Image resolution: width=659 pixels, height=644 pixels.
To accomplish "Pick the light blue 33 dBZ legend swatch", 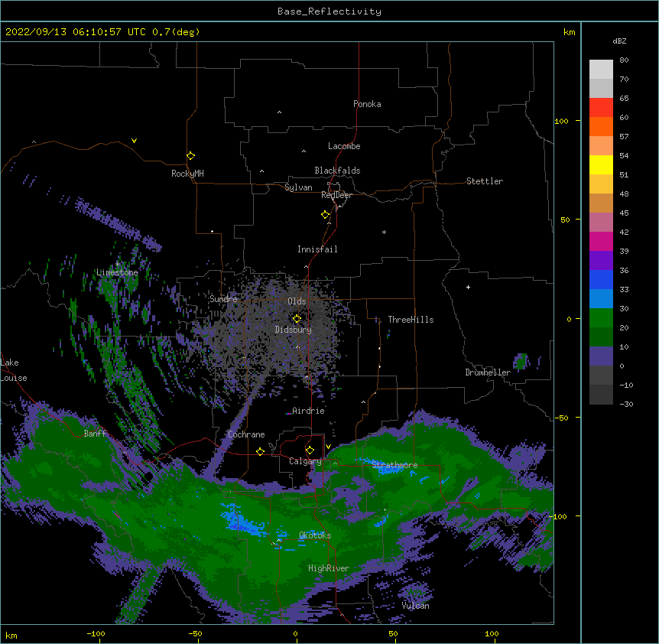I will 601,298.
